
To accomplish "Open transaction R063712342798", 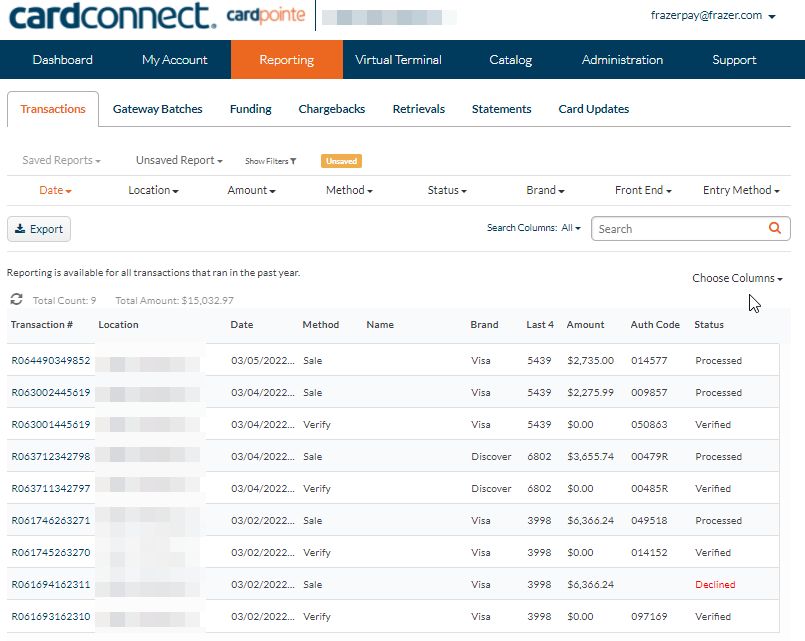I will tap(51, 456).
